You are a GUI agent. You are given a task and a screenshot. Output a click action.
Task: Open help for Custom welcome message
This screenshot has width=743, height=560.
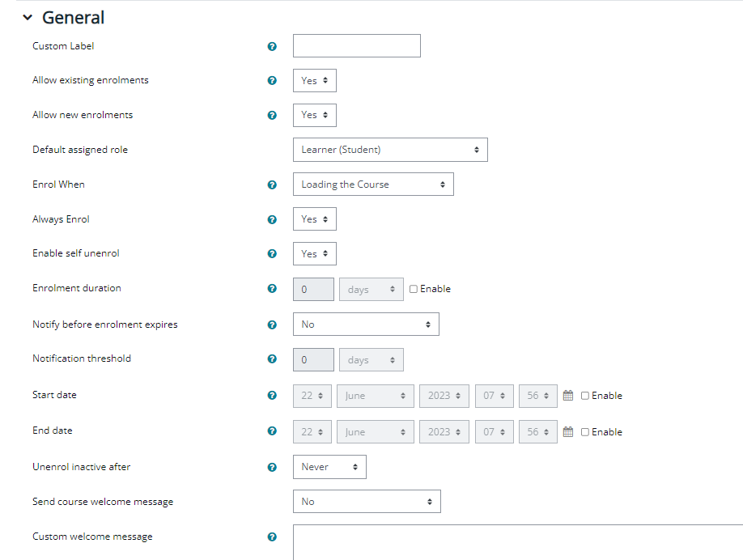click(x=272, y=537)
